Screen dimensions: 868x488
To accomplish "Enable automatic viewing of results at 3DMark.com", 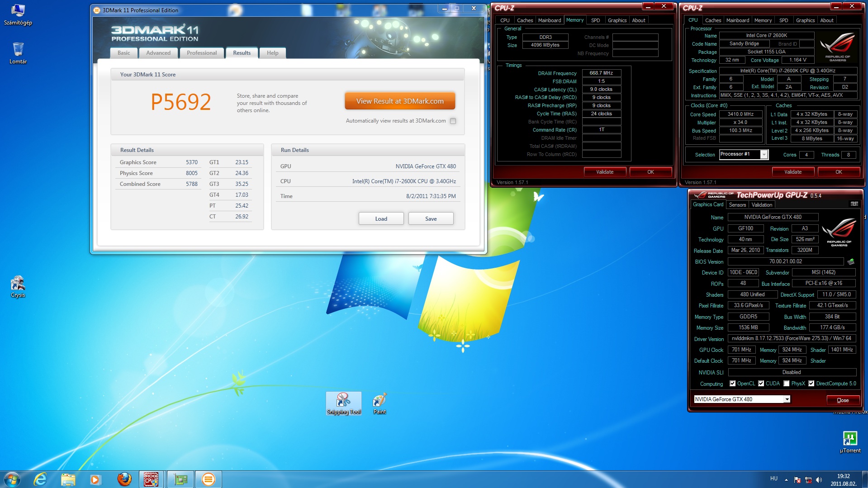I will [453, 121].
